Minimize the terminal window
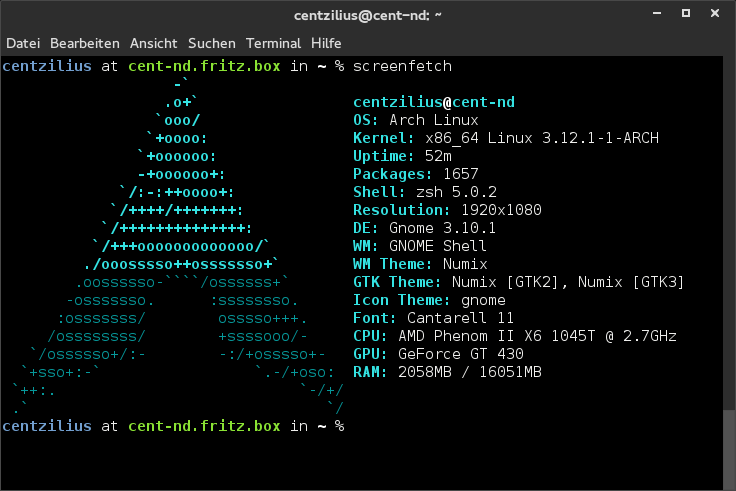Screen dimensions: 736x491 point(653,14)
